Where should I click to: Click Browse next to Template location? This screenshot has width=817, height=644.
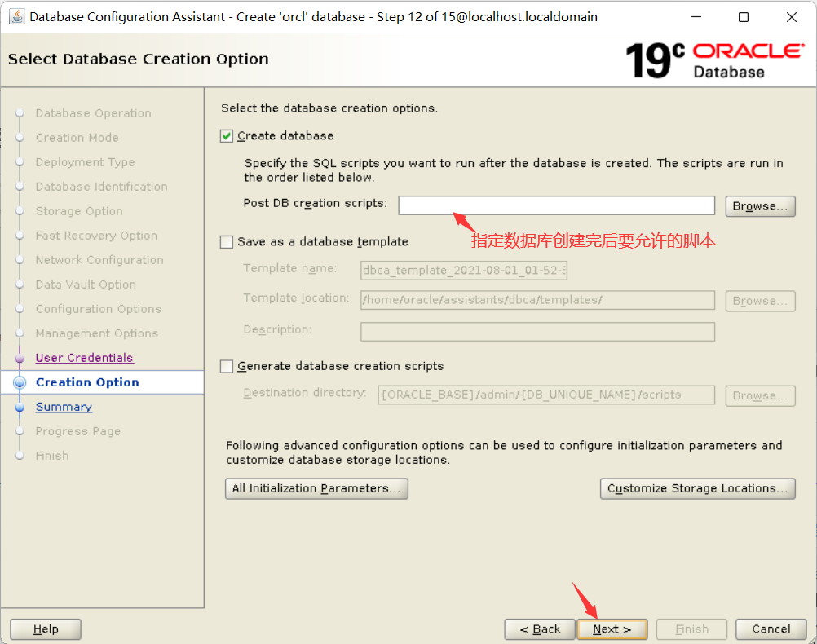pos(760,301)
